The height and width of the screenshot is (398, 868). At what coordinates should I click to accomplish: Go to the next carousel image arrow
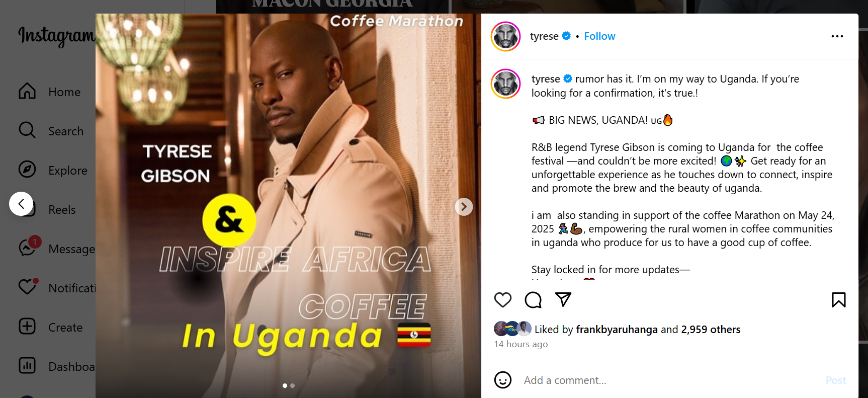(x=464, y=207)
